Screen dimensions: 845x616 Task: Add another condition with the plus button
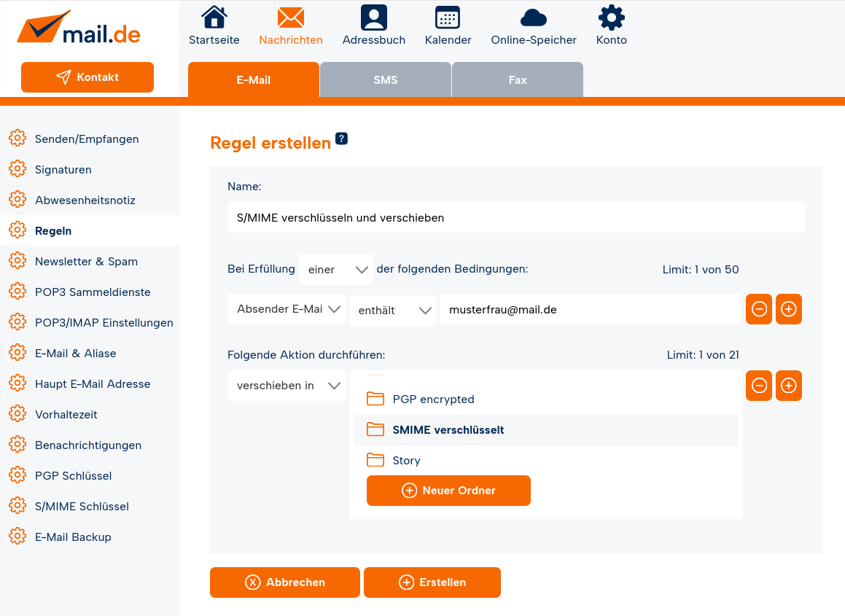tap(789, 309)
